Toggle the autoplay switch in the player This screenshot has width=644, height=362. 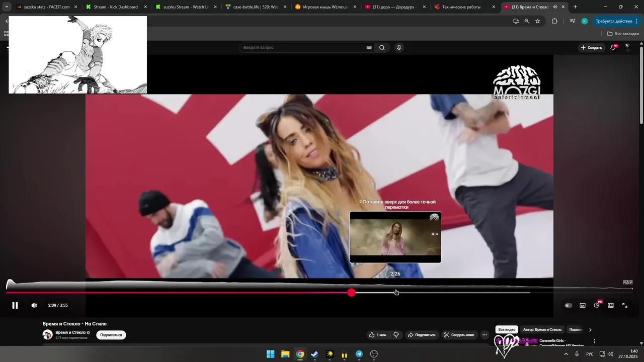coord(569,305)
